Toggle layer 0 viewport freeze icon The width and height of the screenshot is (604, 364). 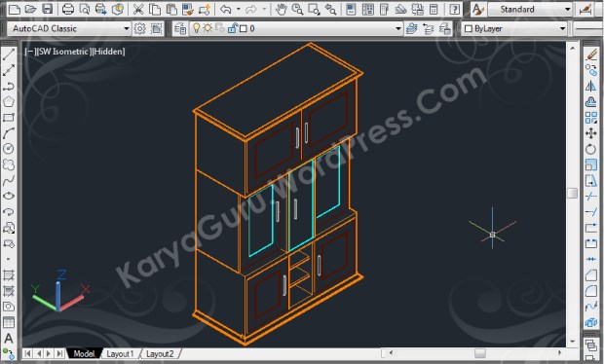(x=220, y=28)
